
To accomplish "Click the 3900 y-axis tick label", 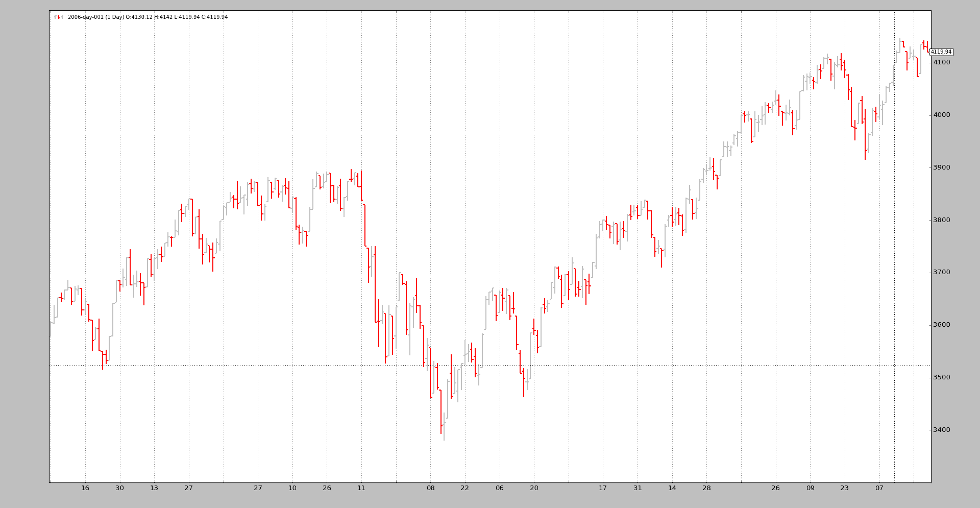I will (x=941, y=167).
